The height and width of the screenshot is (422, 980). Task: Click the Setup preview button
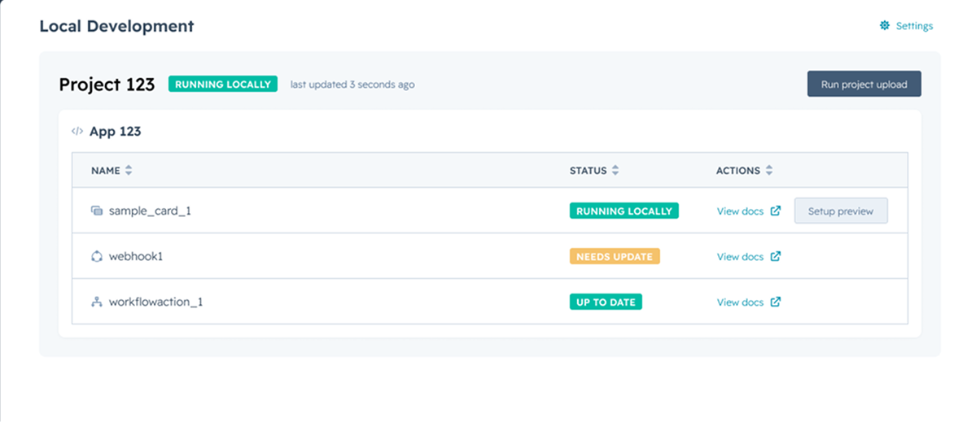[x=841, y=211]
